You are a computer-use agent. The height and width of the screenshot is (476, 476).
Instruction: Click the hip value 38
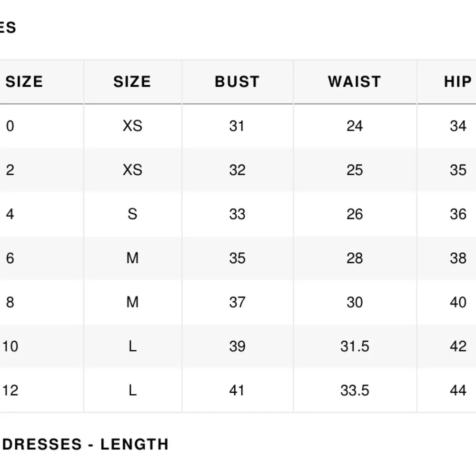[458, 258]
